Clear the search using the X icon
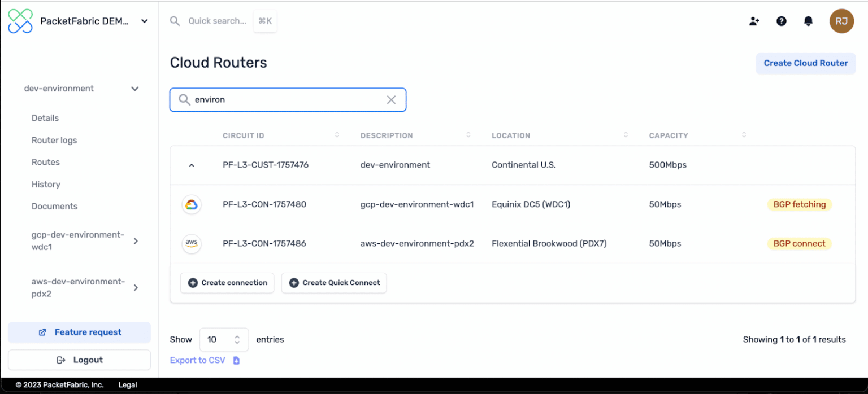Image resolution: width=868 pixels, height=394 pixels. coord(391,99)
